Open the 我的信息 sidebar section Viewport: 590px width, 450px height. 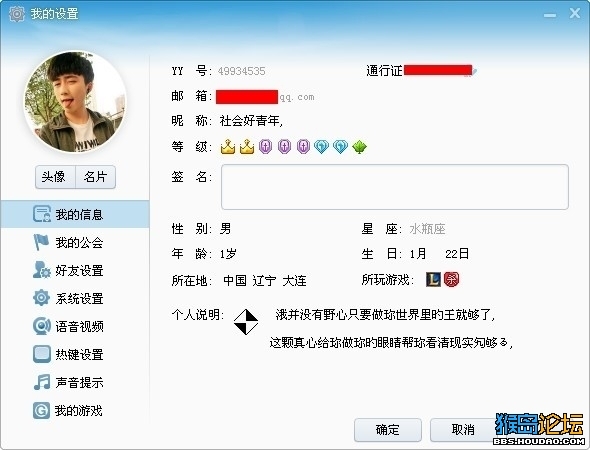(75, 214)
